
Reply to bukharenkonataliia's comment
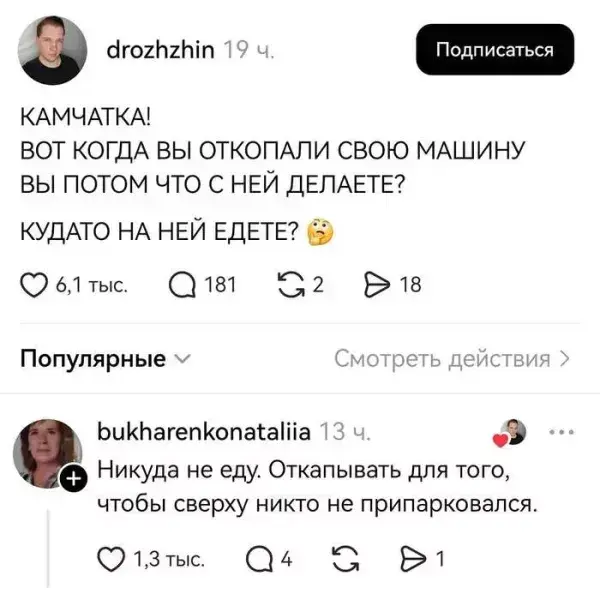[258, 560]
